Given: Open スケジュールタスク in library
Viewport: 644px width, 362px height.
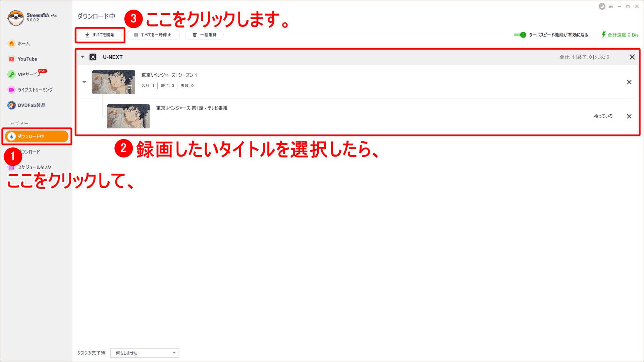Looking at the screenshot, I should [34, 167].
